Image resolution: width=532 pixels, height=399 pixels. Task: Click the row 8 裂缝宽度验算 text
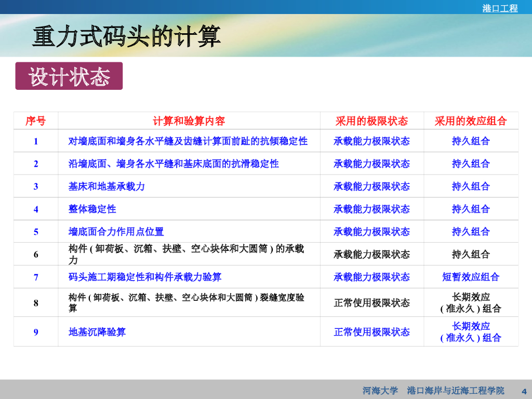coord(186,302)
